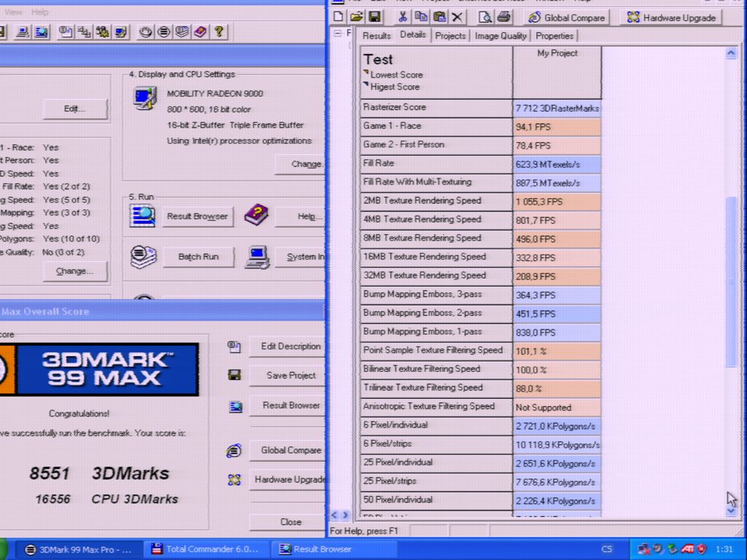Open the Projects tab
This screenshot has width=747, height=560.
pyautogui.click(x=450, y=36)
